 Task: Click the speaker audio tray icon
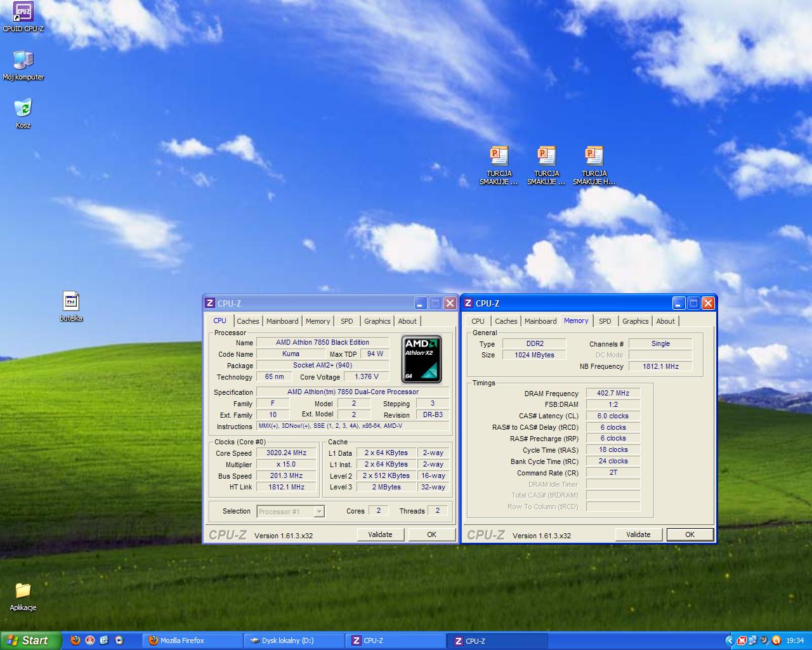click(x=764, y=640)
